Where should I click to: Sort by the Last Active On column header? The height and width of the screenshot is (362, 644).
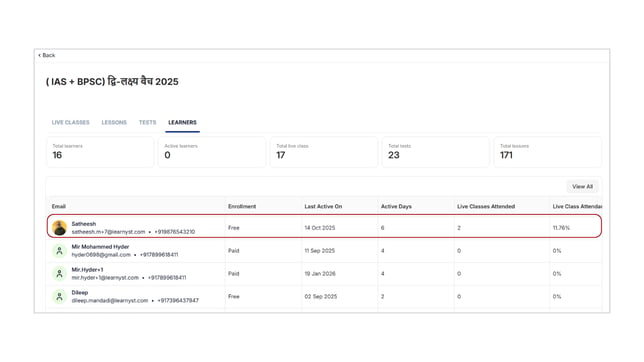(323, 206)
